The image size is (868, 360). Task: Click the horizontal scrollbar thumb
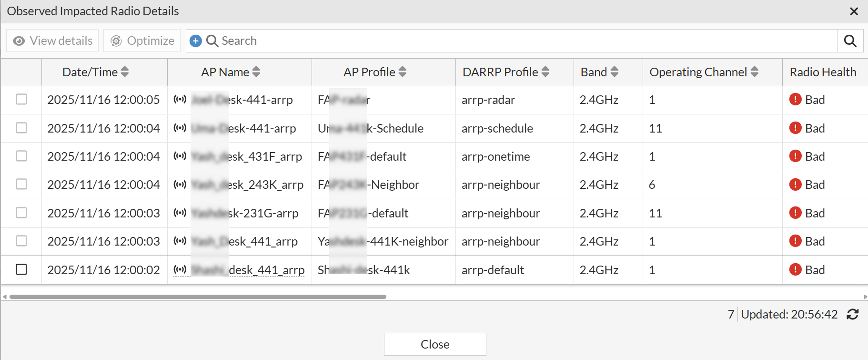pyautogui.click(x=198, y=297)
